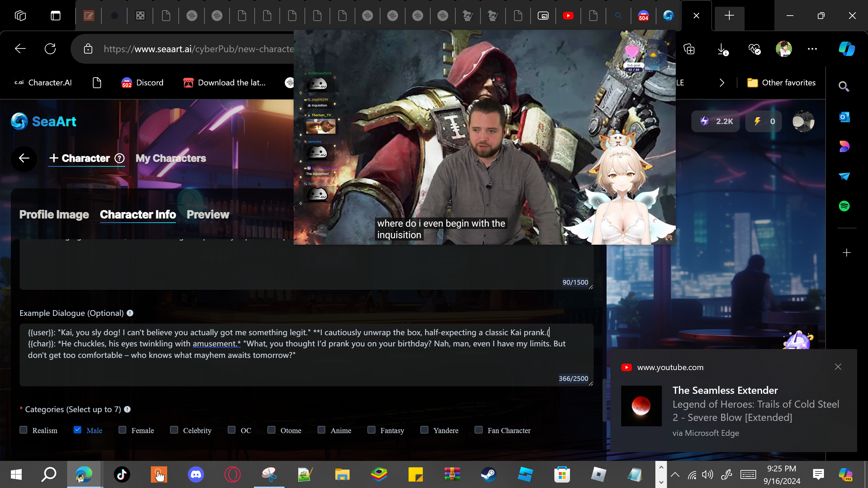868x488 pixels.
Task: Refresh the SeaArt page
Action: tap(50, 49)
